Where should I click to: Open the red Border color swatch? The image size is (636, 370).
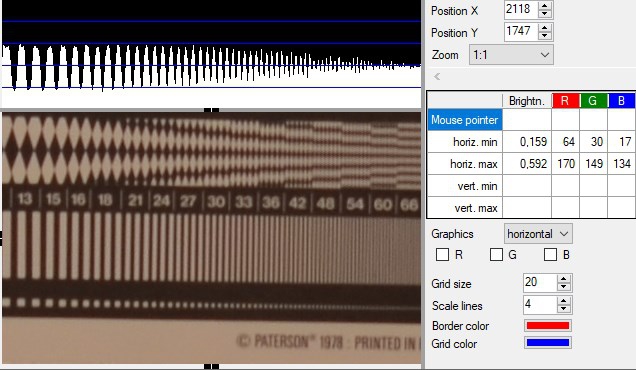point(548,325)
